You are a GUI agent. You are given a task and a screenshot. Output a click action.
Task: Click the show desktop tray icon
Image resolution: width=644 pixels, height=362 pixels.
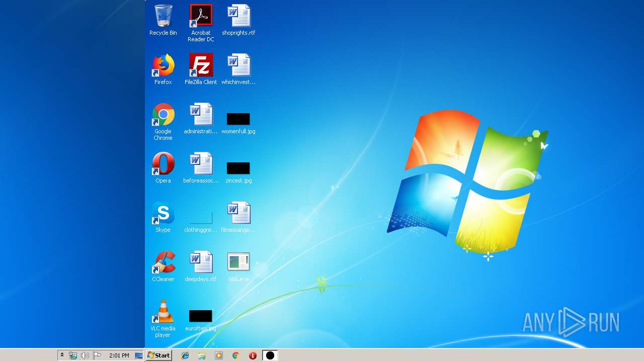point(139,355)
